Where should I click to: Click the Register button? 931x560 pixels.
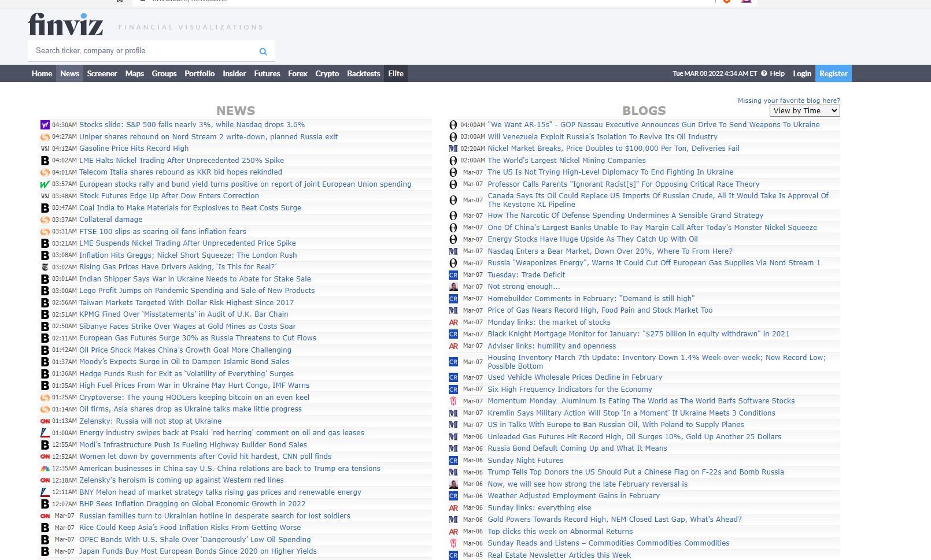tap(833, 73)
